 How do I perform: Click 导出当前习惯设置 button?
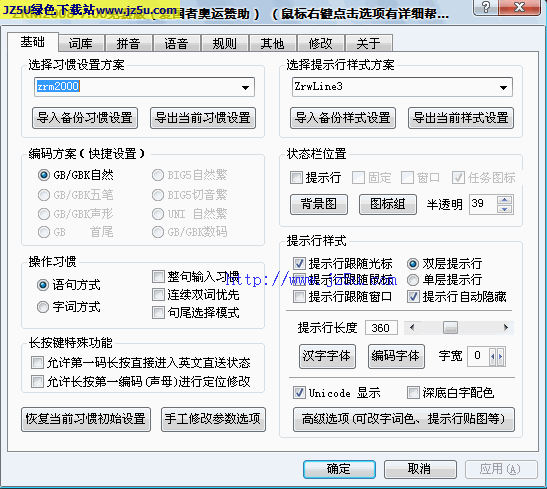tap(203, 118)
